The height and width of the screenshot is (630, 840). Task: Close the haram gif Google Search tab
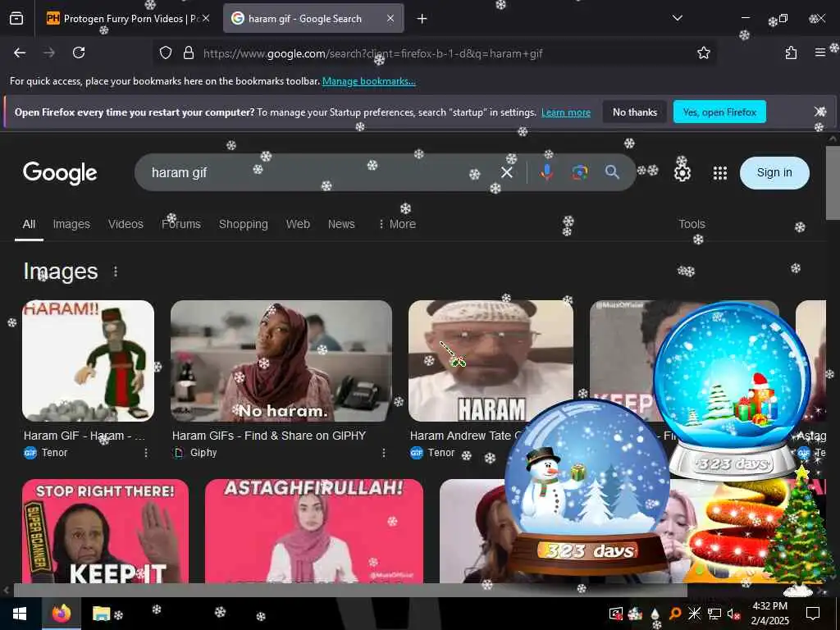(390, 18)
